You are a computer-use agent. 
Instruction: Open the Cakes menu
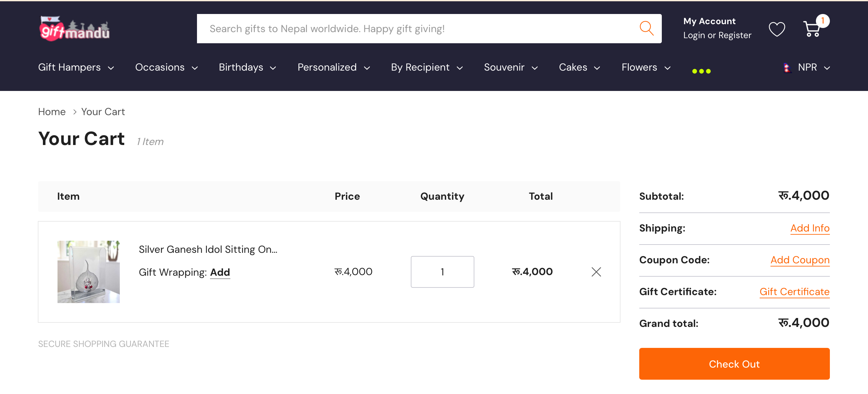tap(573, 67)
